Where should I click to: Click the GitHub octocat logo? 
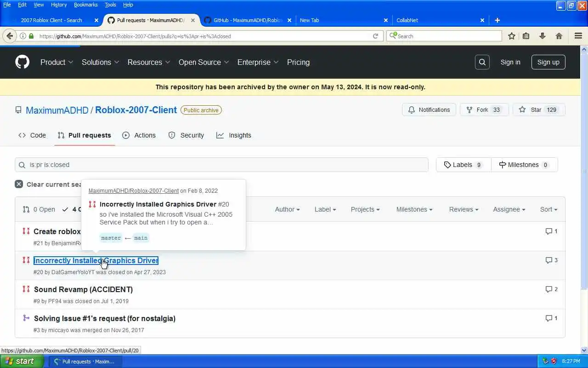click(22, 62)
